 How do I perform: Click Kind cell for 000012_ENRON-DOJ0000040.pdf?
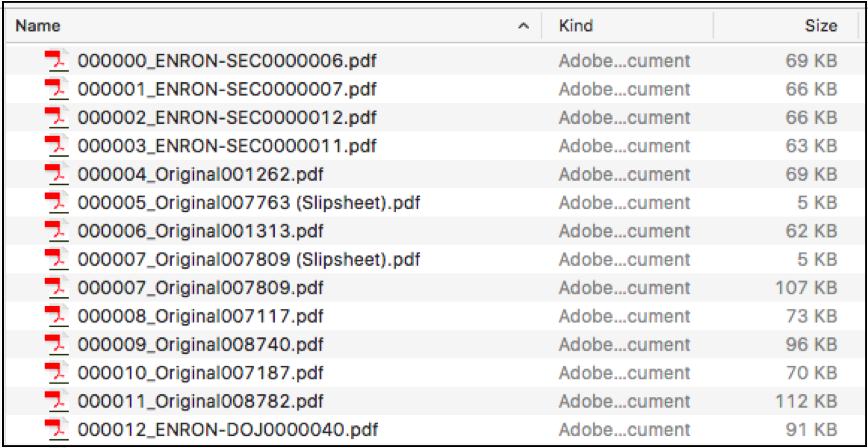(x=624, y=430)
